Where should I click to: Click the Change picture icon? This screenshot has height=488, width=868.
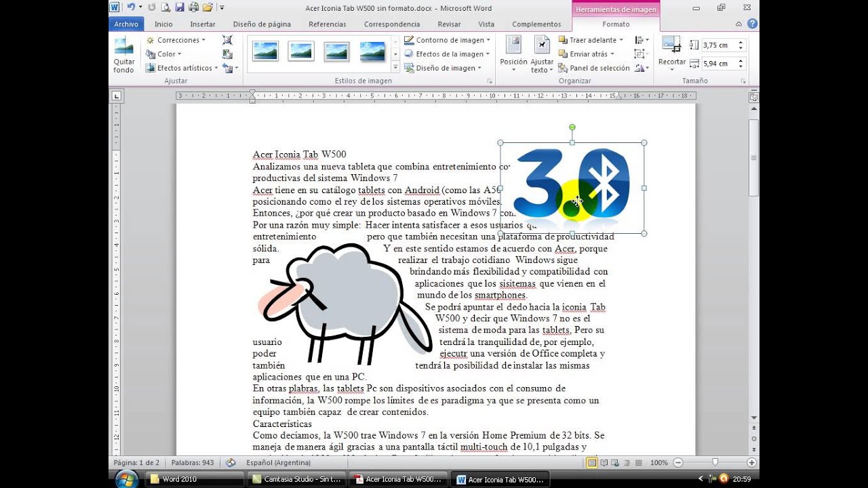pyautogui.click(x=227, y=54)
